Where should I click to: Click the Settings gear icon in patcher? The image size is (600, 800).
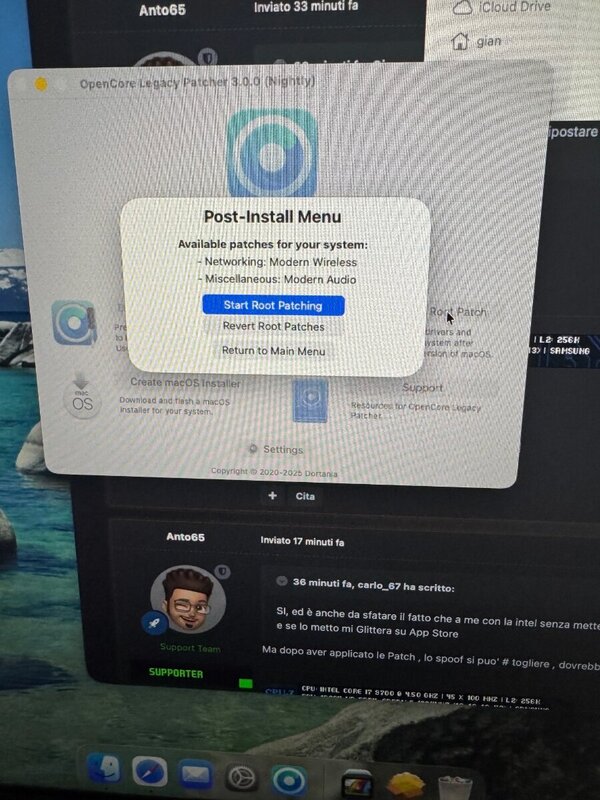pos(253,448)
